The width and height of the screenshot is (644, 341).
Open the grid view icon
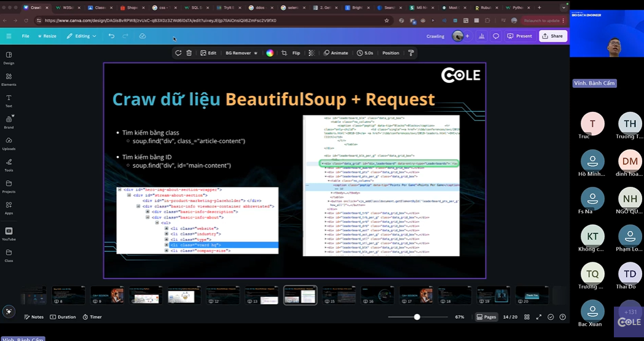pyautogui.click(x=527, y=317)
